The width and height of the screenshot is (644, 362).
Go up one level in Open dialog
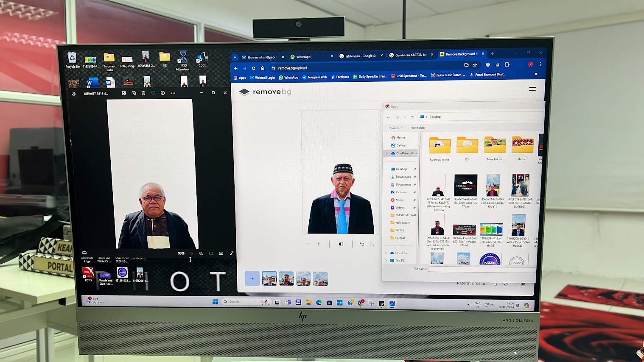(x=412, y=117)
